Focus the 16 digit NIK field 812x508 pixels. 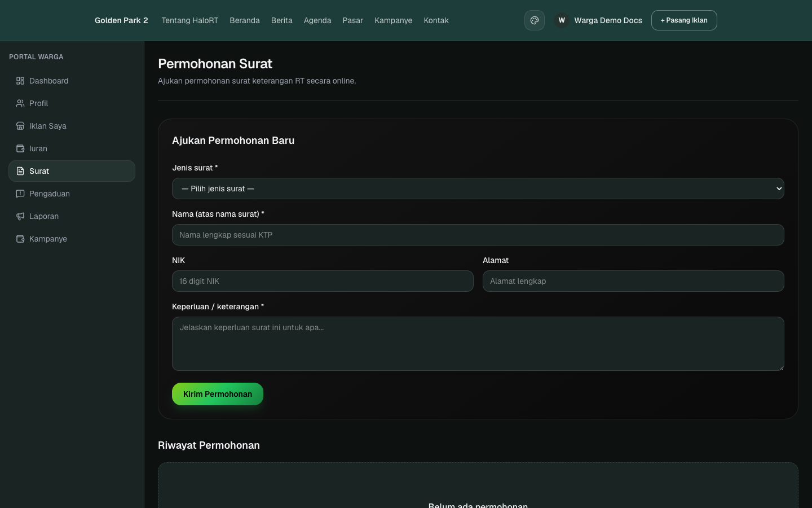(x=323, y=281)
